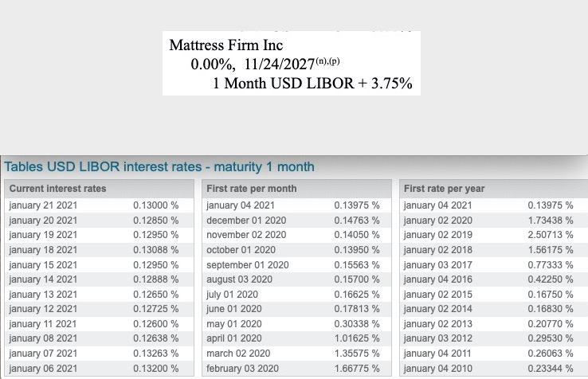Select the First rate per month header

[251, 189]
